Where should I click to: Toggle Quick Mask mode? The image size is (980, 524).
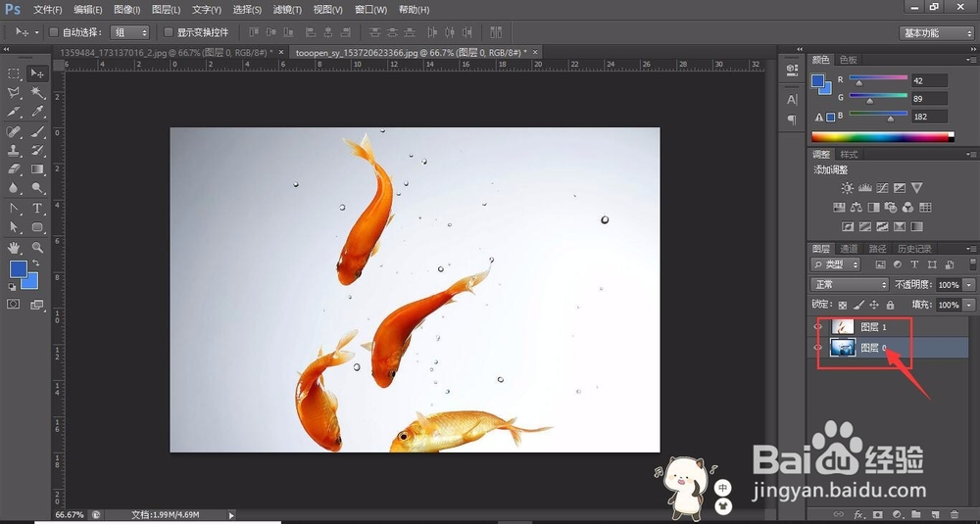[14, 305]
